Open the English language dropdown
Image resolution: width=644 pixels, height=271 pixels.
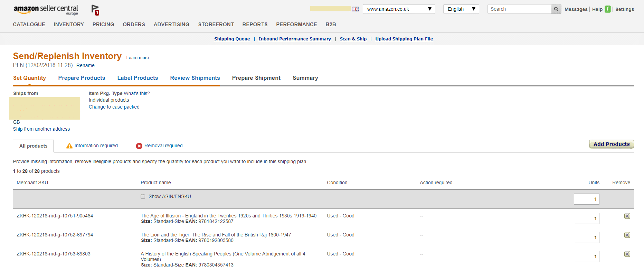point(461,9)
